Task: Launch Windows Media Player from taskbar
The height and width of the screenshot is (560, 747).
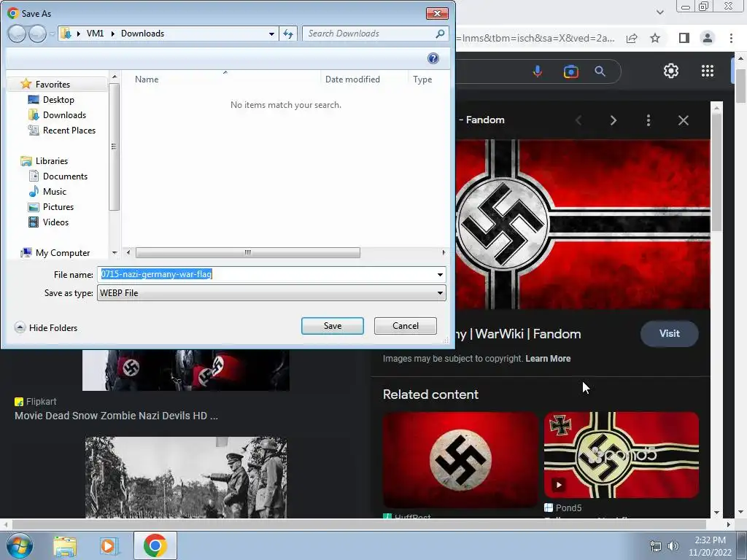Action: (109, 545)
